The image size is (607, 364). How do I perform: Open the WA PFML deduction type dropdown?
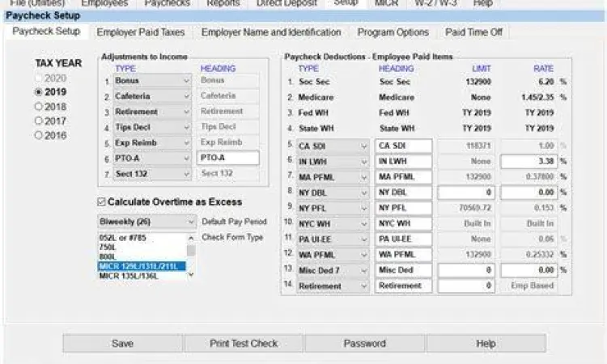tap(333, 255)
